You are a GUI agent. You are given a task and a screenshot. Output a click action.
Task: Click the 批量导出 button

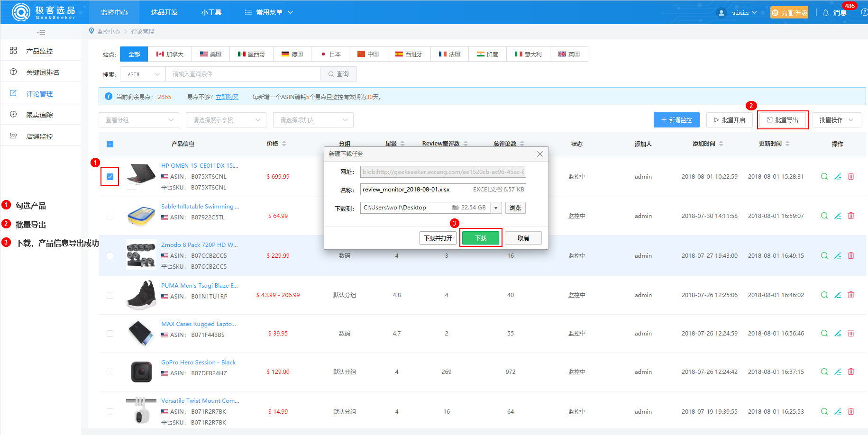(783, 120)
